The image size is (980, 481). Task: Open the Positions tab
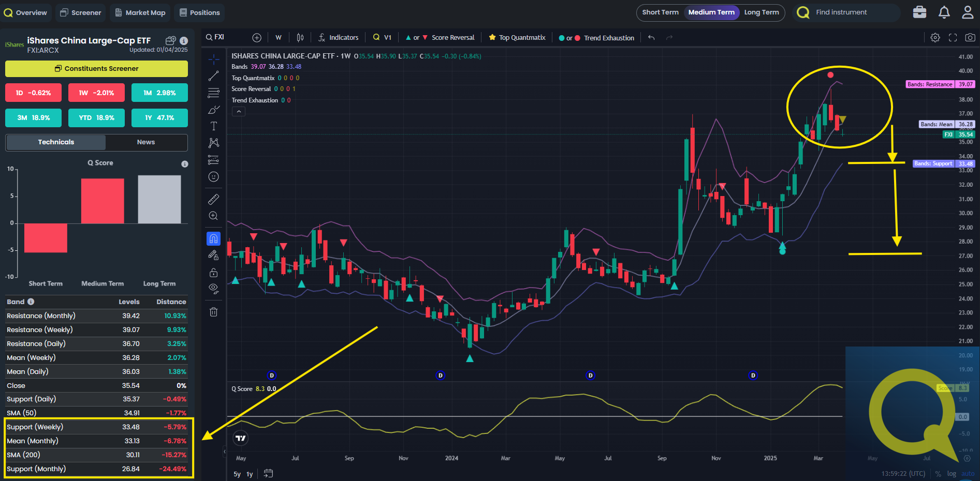pyautogui.click(x=199, y=12)
